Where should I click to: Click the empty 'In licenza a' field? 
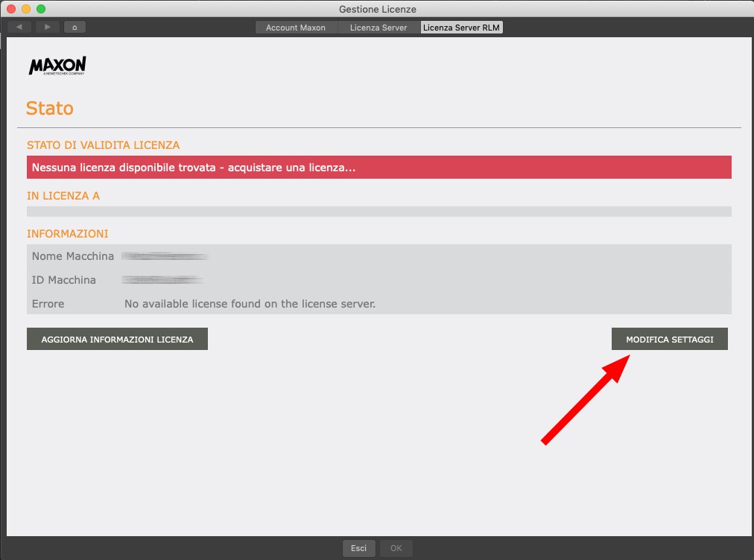[x=379, y=211]
